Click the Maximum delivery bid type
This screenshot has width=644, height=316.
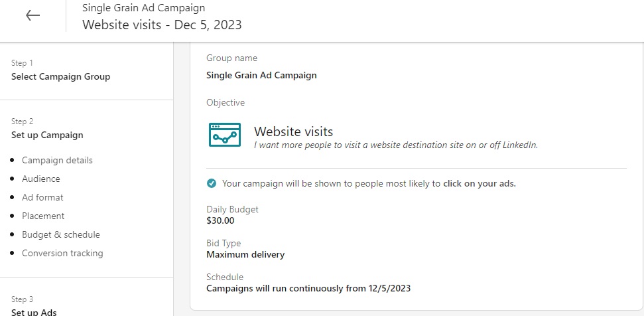(x=245, y=254)
